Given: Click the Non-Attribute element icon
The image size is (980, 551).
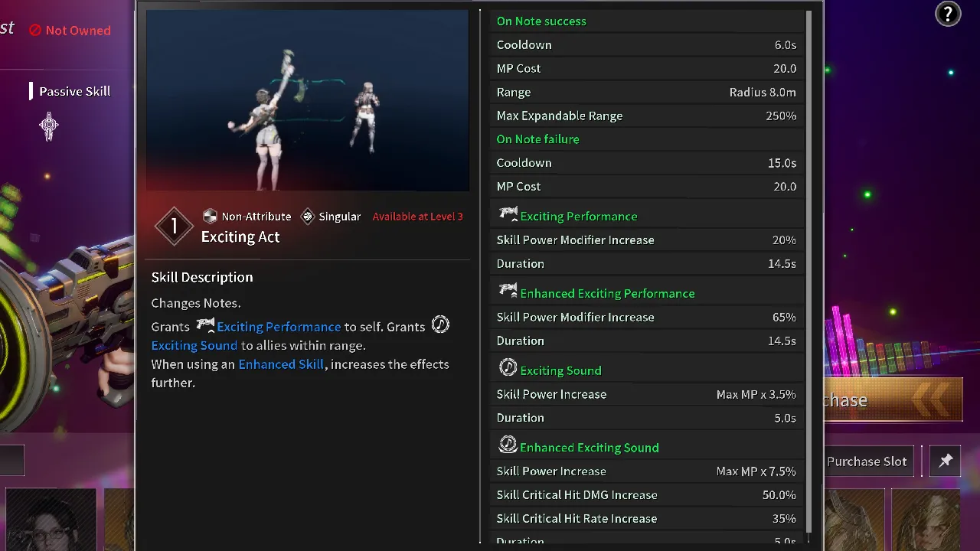Looking at the screenshot, I should pyautogui.click(x=209, y=216).
